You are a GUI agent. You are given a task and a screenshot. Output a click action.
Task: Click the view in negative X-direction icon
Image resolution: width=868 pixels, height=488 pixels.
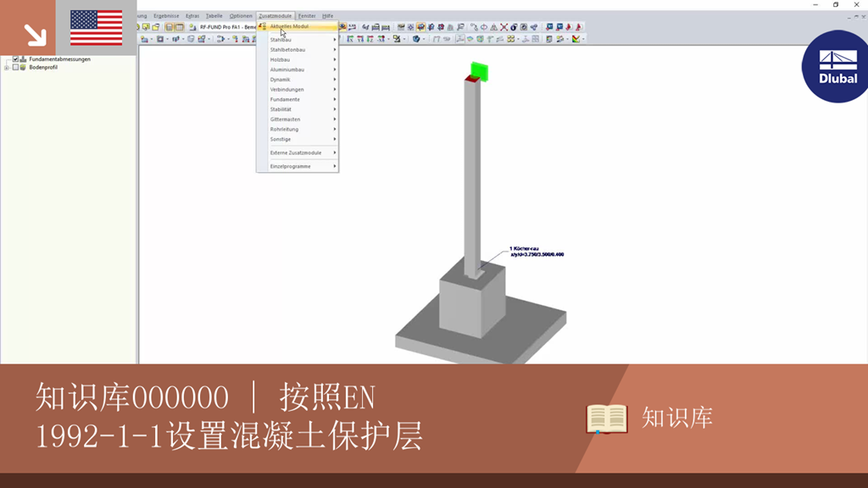pyautogui.click(x=381, y=39)
